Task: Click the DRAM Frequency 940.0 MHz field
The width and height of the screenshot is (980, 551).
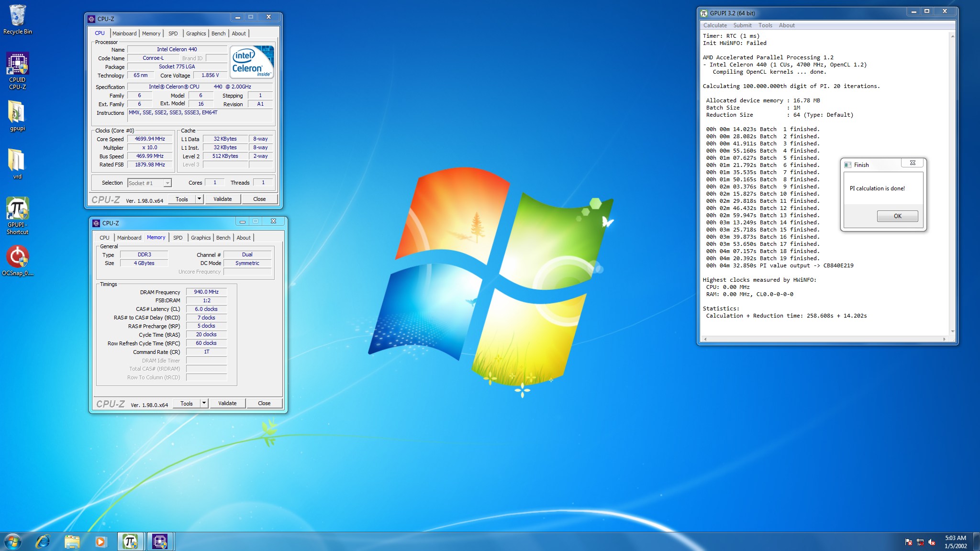Action: (206, 292)
